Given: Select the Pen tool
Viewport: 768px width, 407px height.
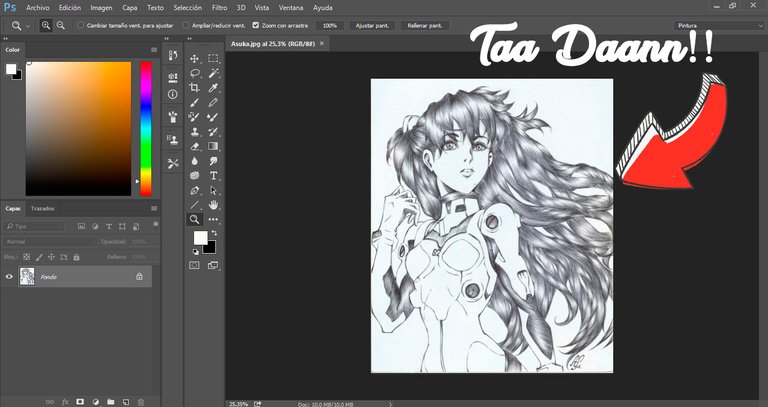Looking at the screenshot, I should pos(194,190).
